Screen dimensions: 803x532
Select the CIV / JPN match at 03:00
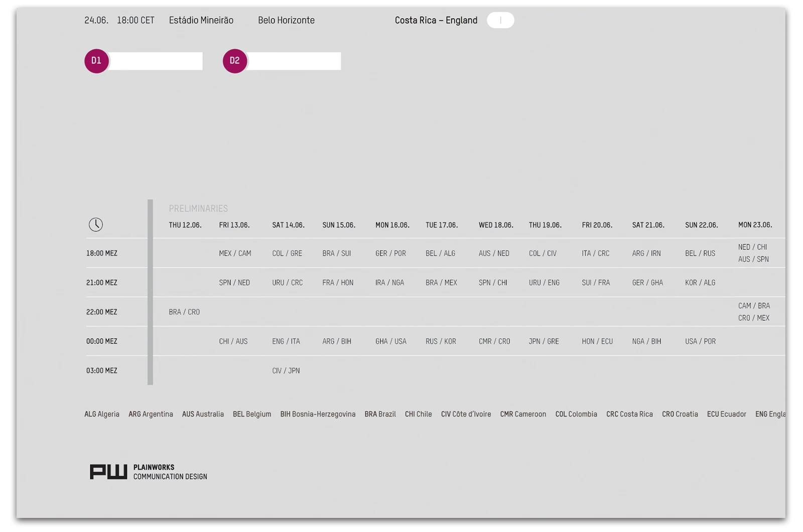click(285, 370)
